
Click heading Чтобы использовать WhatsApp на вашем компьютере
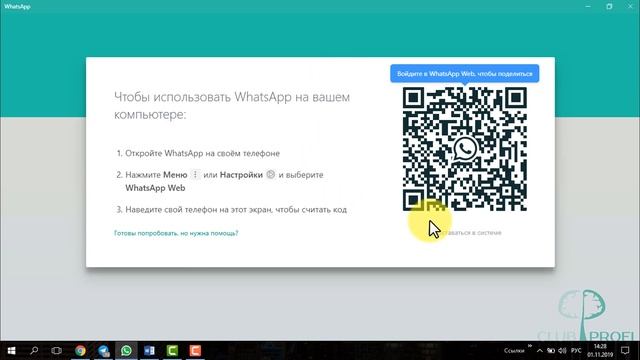click(232, 106)
